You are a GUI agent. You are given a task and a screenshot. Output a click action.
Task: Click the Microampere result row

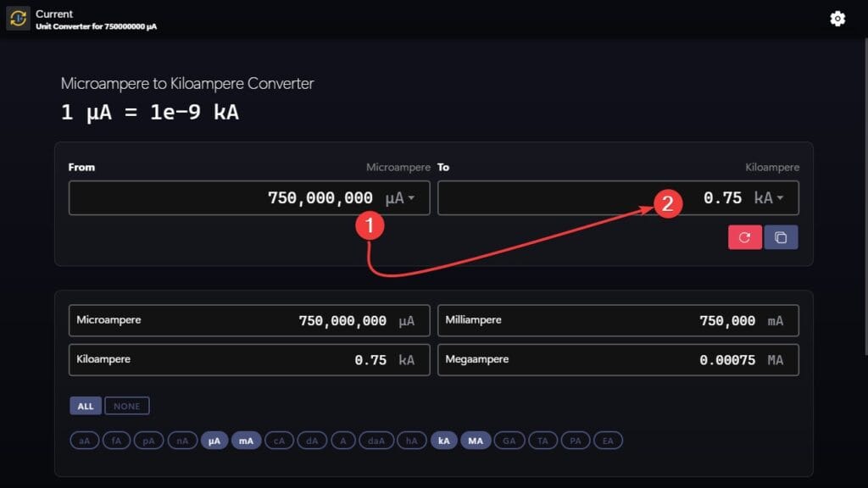pos(249,320)
